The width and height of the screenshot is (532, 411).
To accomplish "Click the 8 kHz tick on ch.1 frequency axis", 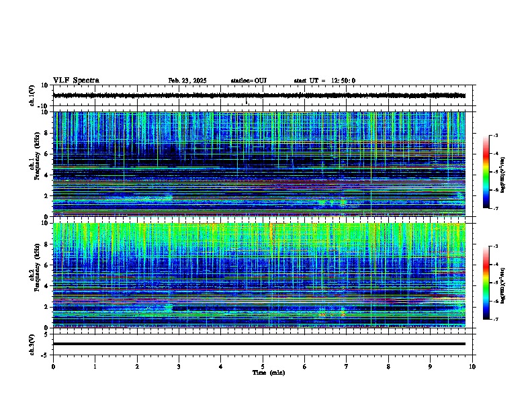I will pos(46,133).
